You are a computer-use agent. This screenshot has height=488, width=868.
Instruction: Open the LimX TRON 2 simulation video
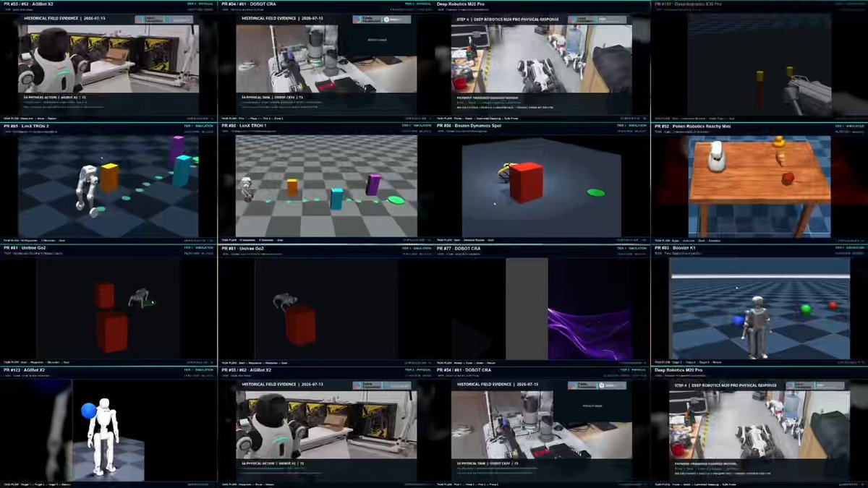pyautogui.click(x=109, y=183)
